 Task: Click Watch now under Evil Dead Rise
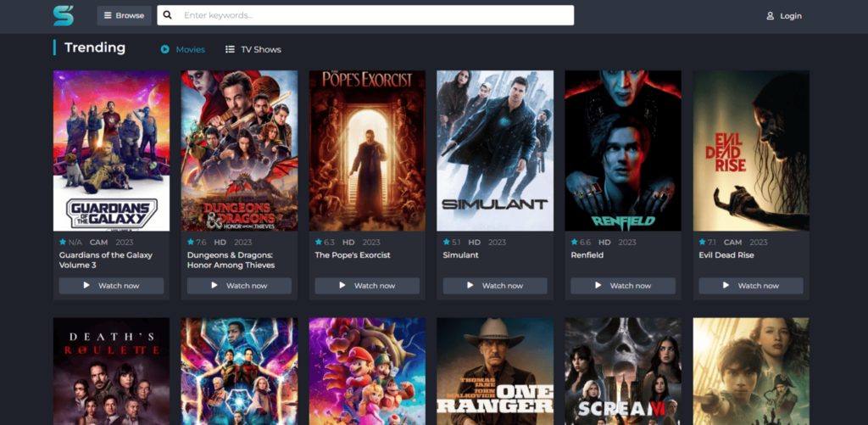pos(751,286)
